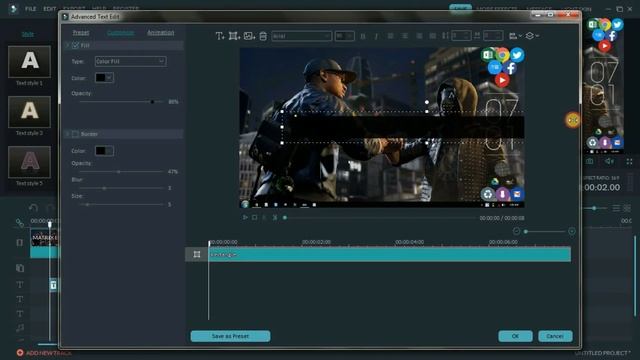The width and height of the screenshot is (640, 360).
Task: Click the first text track T icon
Action: tap(20, 284)
